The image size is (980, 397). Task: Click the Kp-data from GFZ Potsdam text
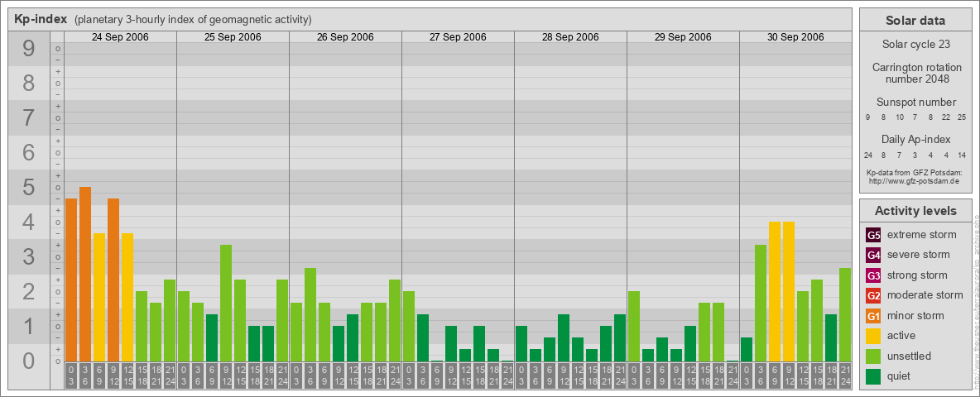click(x=915, y=172)
